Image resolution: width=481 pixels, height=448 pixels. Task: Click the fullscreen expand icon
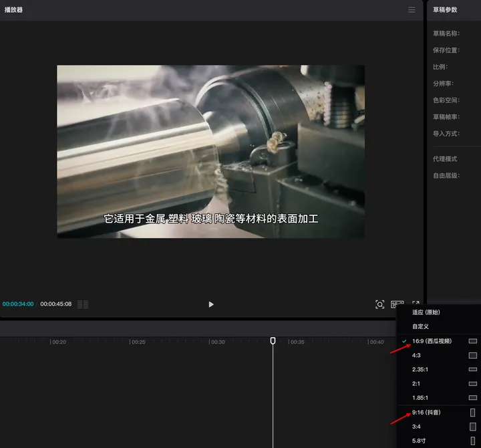click(416, 304)
